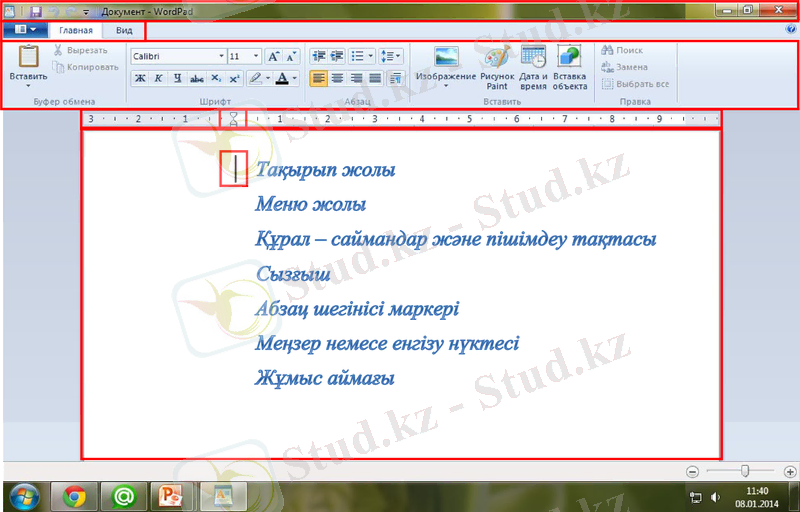This screenshot has width=800, height=512.
Task: Open Mail.ru Agent from taskbar
Action: tap(124, 497)
